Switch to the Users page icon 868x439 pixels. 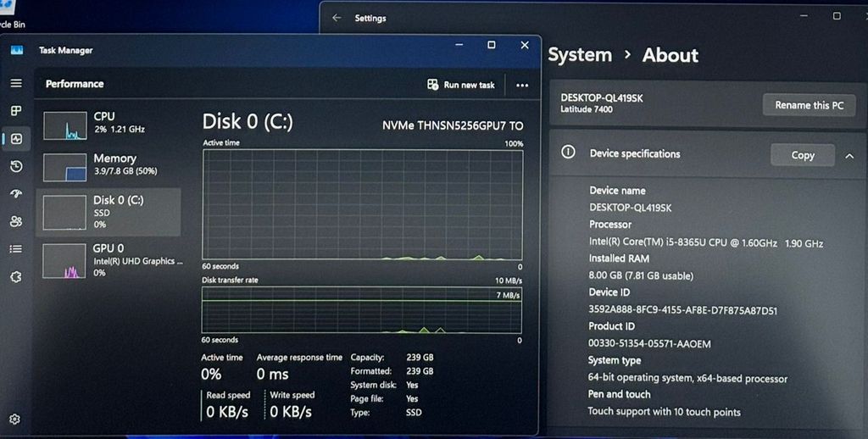(16, 221)
